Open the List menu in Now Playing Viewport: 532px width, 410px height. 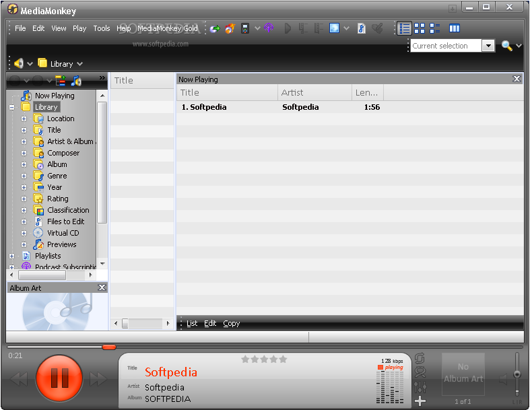coord(192,324)
